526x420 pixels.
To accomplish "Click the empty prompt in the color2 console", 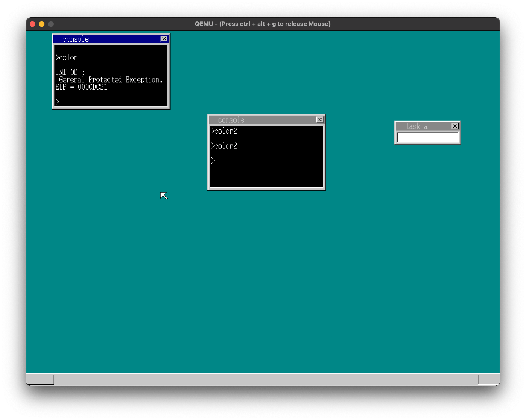I will pyautogui.click(x=213, y=161).
